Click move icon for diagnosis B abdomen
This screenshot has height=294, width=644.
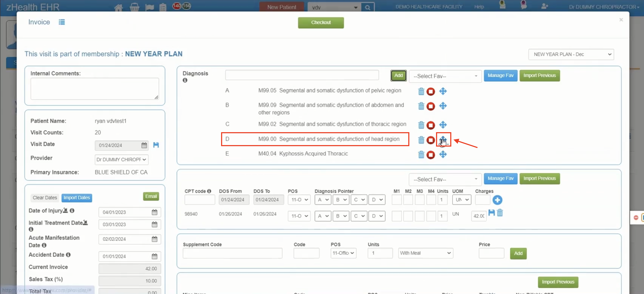coord(443,106)
